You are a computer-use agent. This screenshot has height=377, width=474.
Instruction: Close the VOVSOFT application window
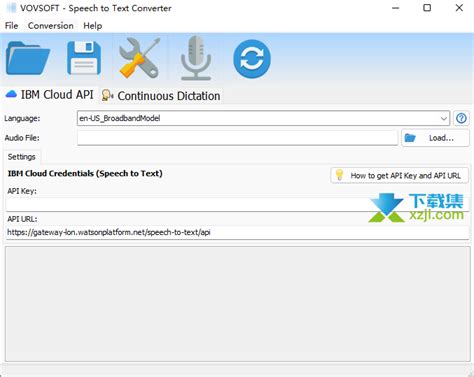click(x=459, y=8)
